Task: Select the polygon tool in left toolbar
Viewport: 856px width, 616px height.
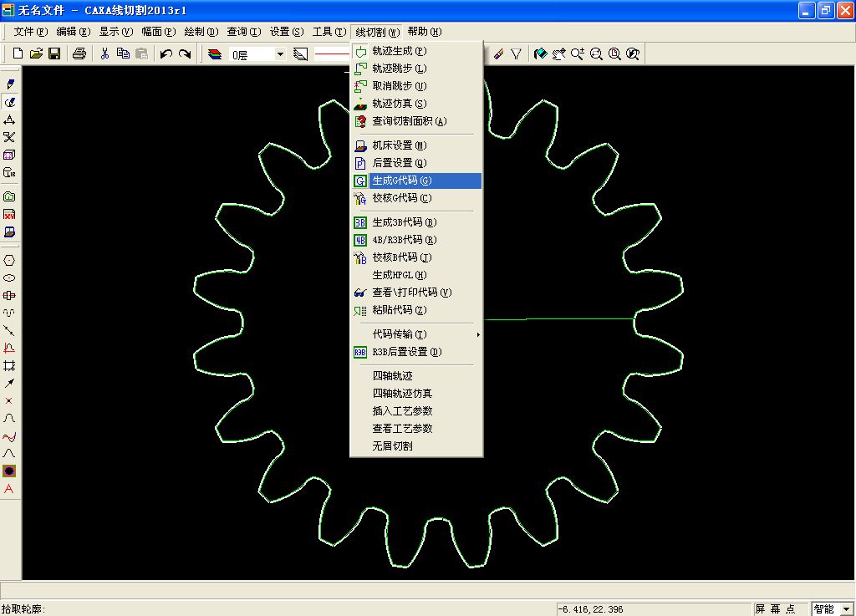Action: click(x=9, y=260)
